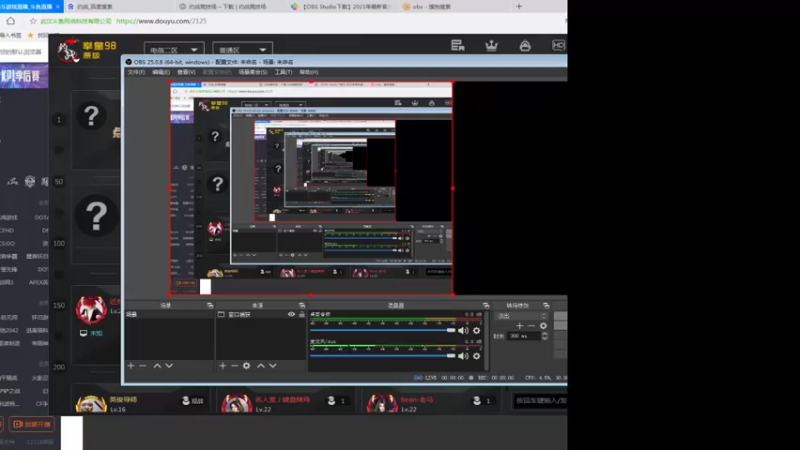This screenshot has width=800, height=450.
Task: Toggle visibility eye of the window capture source
Action: coord(291,314)
